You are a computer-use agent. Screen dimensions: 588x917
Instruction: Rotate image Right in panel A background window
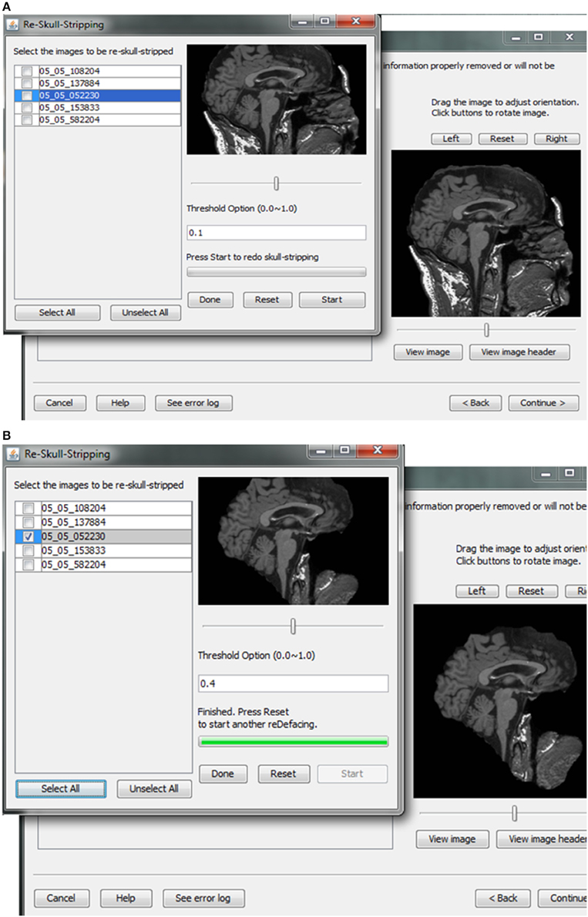tap(556, 139)
